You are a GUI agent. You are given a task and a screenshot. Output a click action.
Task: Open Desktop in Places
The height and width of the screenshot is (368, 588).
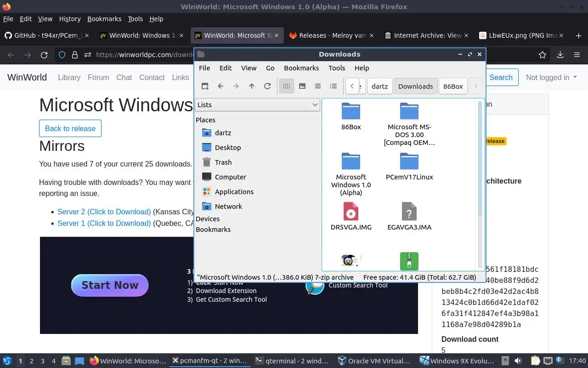[x=228, y=148]
